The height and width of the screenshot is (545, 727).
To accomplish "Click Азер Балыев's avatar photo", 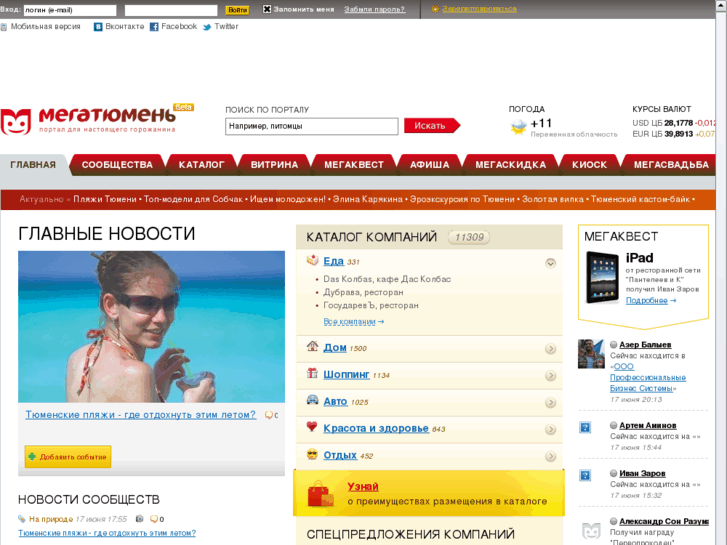I will point(591,354).
